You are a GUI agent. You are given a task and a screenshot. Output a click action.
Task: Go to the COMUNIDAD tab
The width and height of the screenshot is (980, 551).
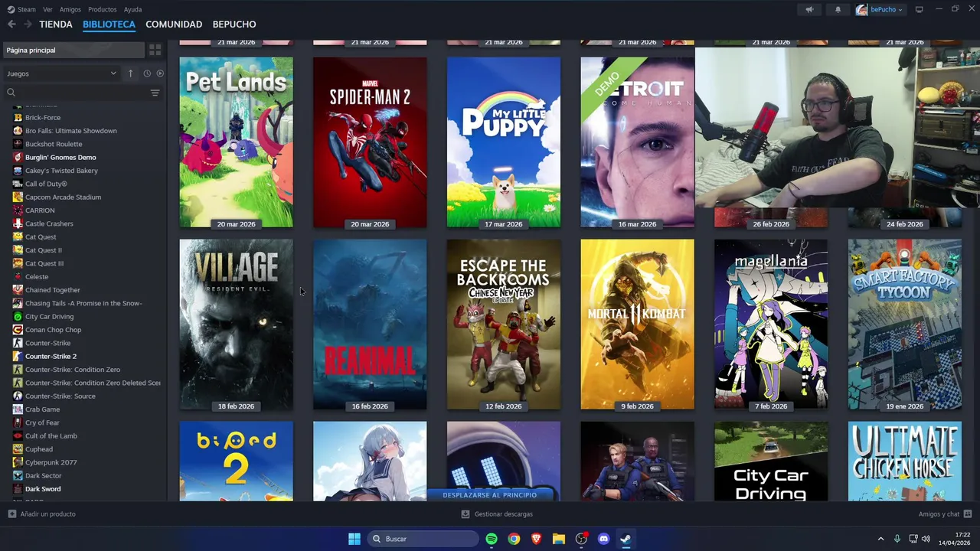click(174, 24)
